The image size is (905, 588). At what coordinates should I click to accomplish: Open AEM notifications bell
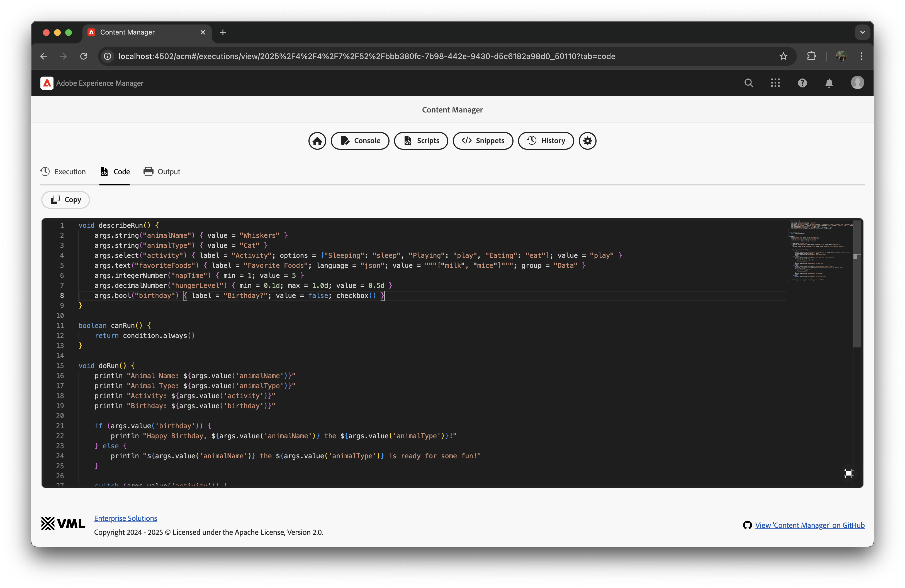click(x=829, y=83)
